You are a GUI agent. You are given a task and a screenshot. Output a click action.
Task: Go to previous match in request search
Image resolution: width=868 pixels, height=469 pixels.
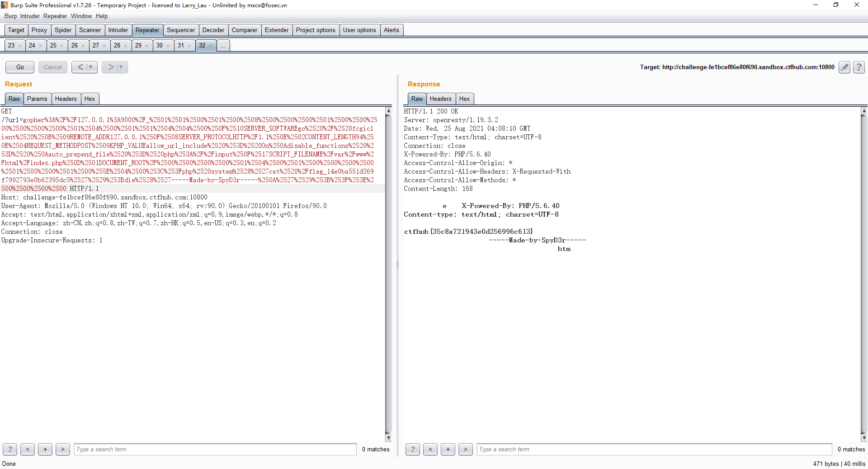point(28,449)
